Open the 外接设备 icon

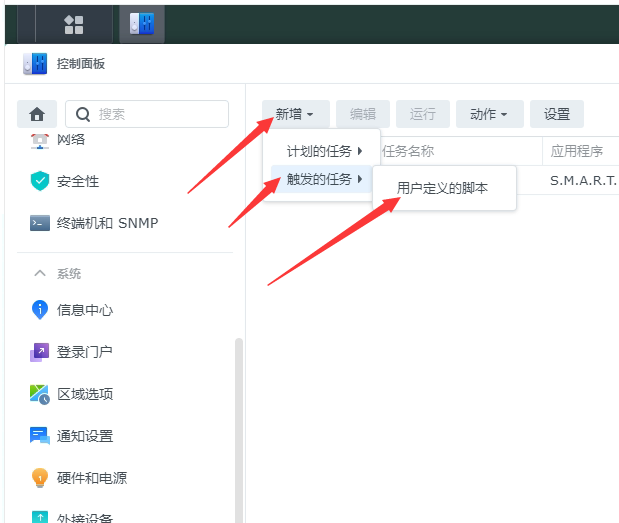click(40, 517)
